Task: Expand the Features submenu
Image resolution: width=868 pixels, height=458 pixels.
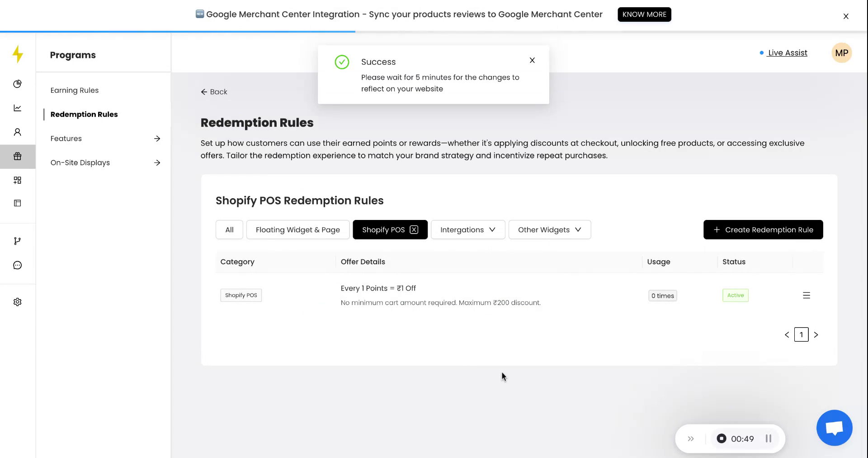Action: coord(157,138)
